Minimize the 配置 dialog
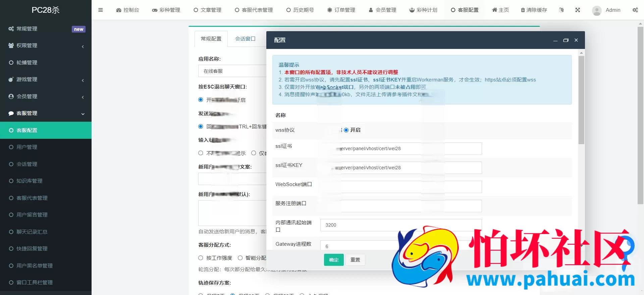The image size is (644, 295). [x=555, y=40]
